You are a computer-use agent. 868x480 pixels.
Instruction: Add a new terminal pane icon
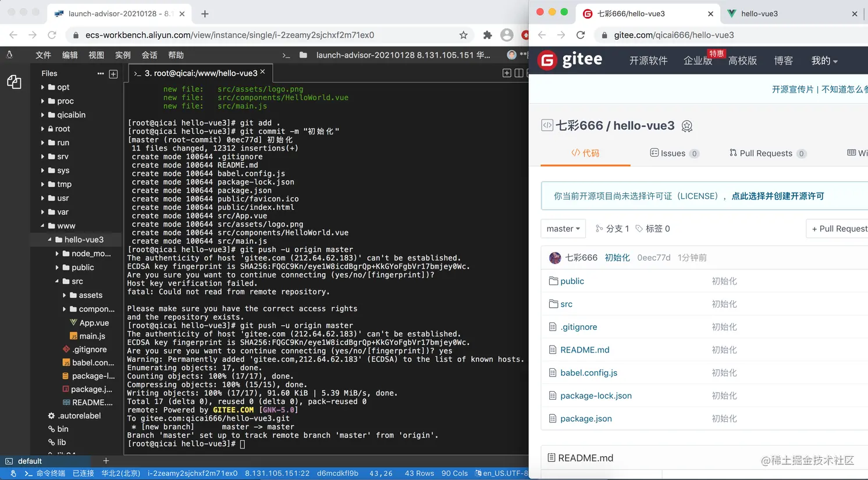click(507, 73)
